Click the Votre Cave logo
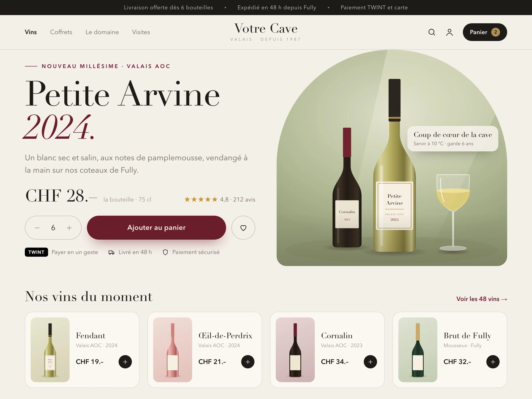Screen dimensions: 532x399 pos(266,31)
